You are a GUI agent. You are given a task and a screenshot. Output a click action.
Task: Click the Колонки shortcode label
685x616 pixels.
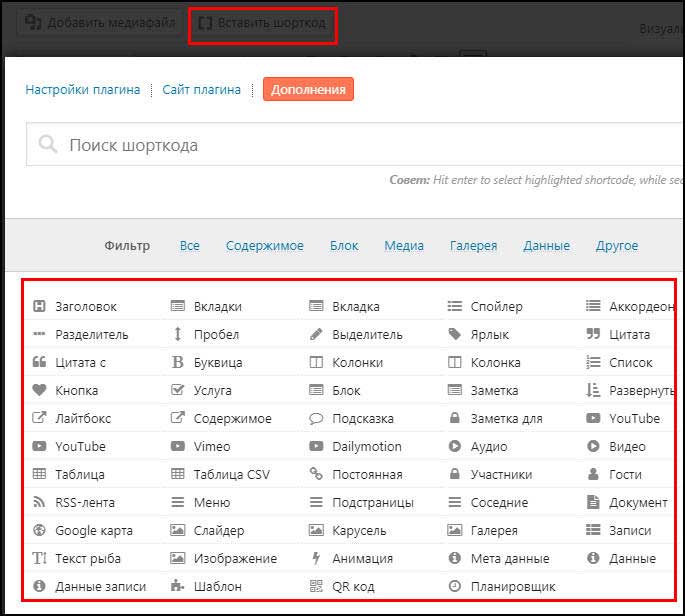tap(357, 363)
